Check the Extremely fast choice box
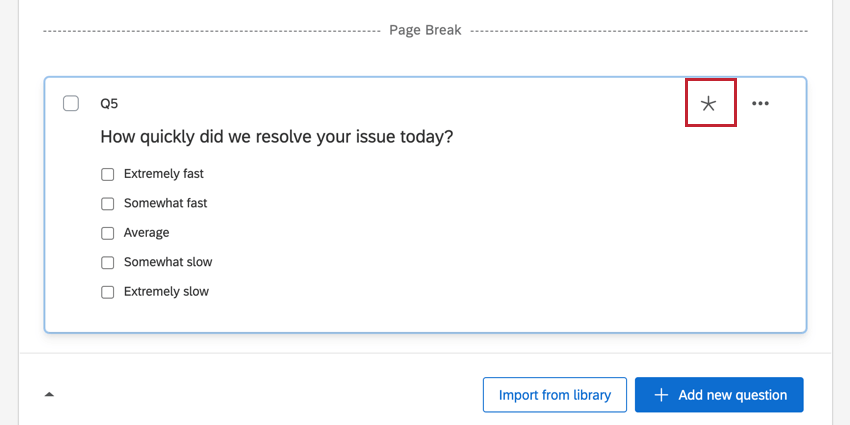This screenshot has height=425, width=850. pos(108,174)
